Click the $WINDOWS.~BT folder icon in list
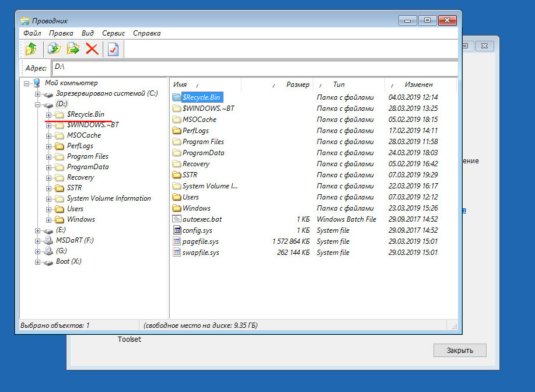Image resolution: width=535 pixels, height=392 pixels. [177, 108]
